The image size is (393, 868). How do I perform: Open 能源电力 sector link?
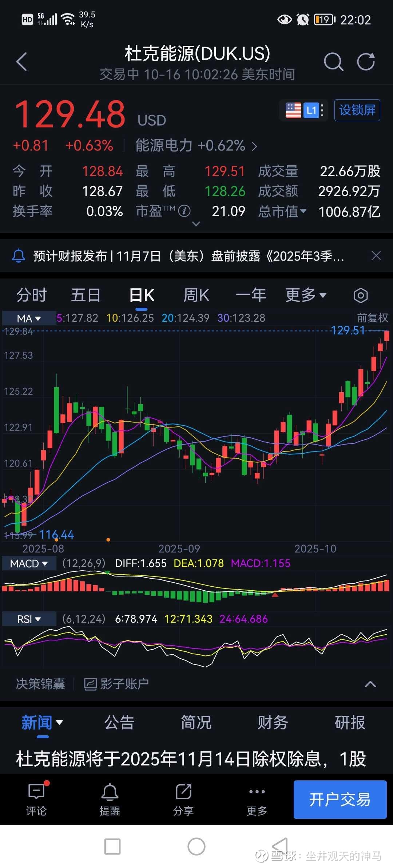tap(196, 146)
